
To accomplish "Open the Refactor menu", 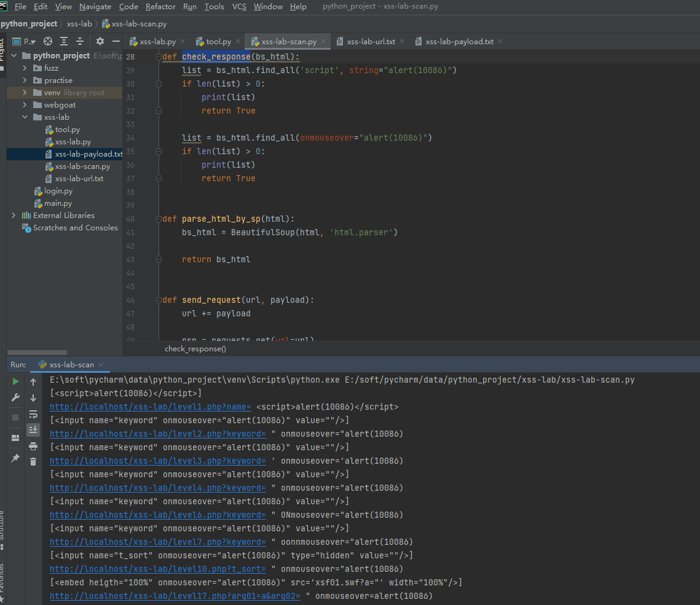I will coord(160,6).
